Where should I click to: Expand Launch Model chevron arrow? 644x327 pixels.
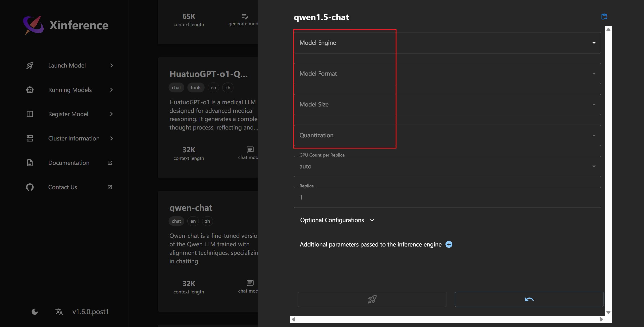pyautogui.click(x=112, y=66)
